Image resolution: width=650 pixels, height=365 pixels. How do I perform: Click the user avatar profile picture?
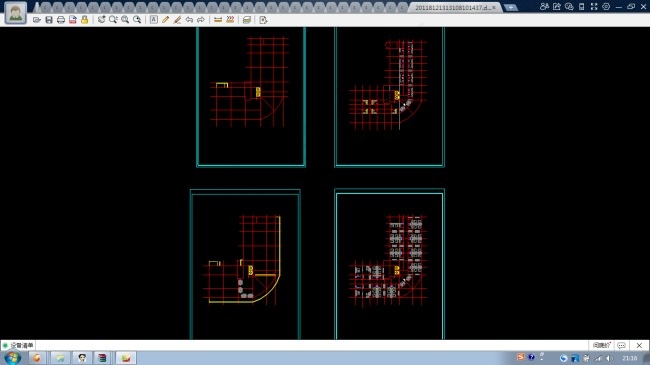click(16, 13)
